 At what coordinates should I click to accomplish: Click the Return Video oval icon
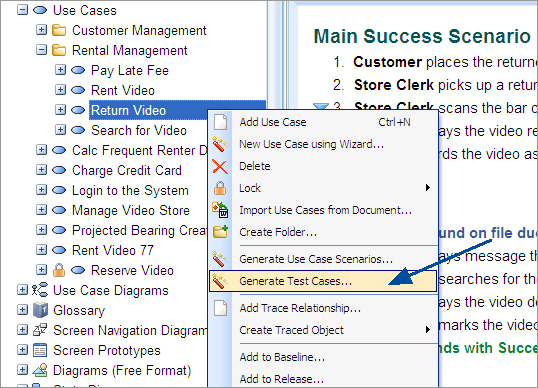78,110
